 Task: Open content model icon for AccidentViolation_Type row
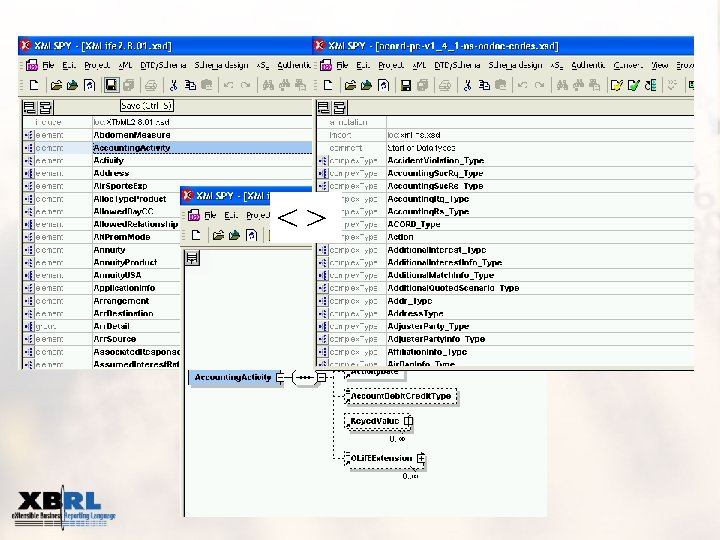[x=323, y=161]
